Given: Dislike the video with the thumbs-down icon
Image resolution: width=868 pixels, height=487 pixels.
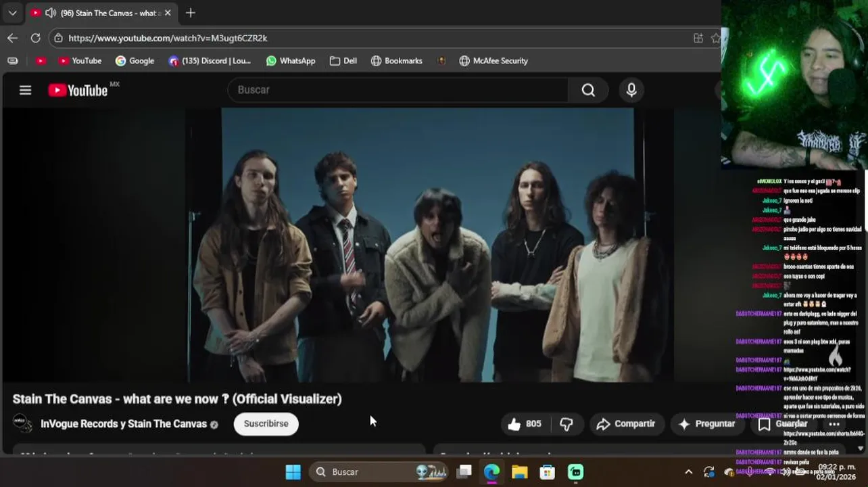Looking at the screenshot, I should tap(566, 424).
